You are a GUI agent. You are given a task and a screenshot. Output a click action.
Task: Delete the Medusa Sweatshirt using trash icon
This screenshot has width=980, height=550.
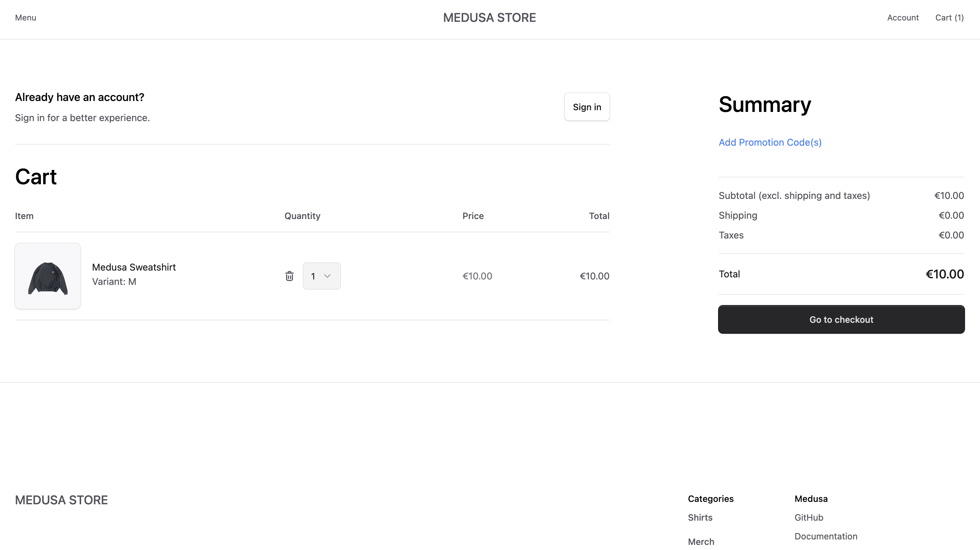289,276
